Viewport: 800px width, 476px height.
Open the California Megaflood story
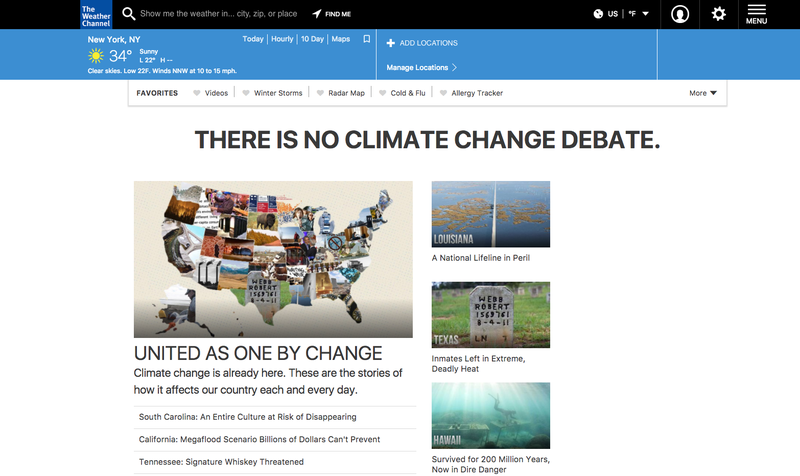pos(259,439)
